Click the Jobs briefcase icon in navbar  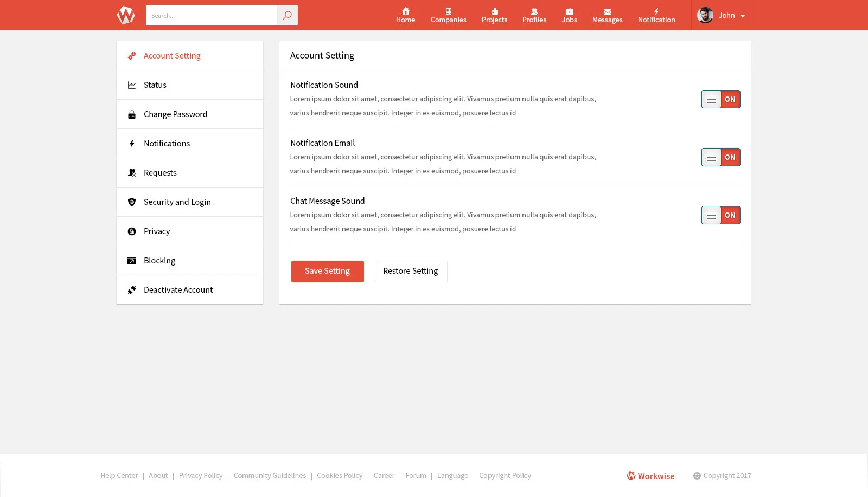(569, 11)
